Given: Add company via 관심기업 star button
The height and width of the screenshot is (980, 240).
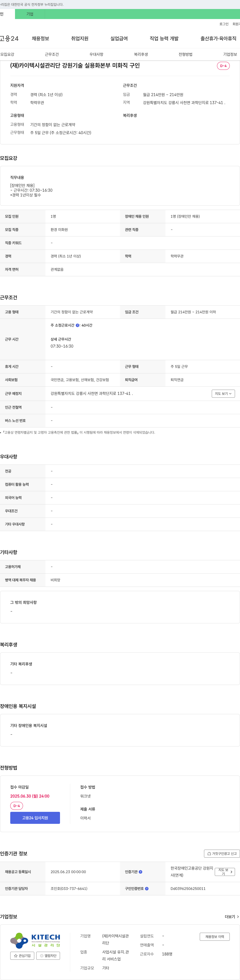Looking at the screenshot, I should point(22,955).
